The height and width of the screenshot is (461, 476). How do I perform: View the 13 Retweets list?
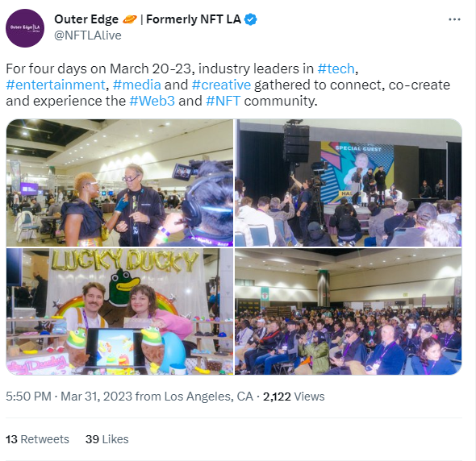pos(37,439)
